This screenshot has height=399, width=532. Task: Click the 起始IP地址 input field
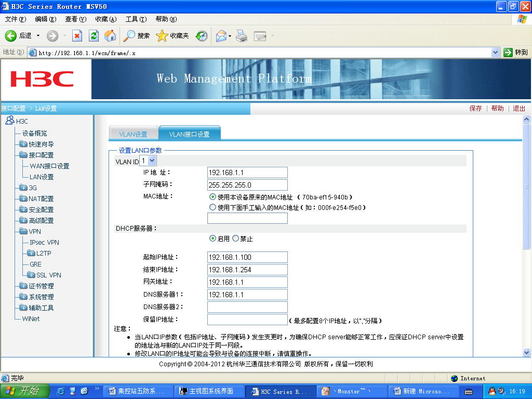coord(247,257)
